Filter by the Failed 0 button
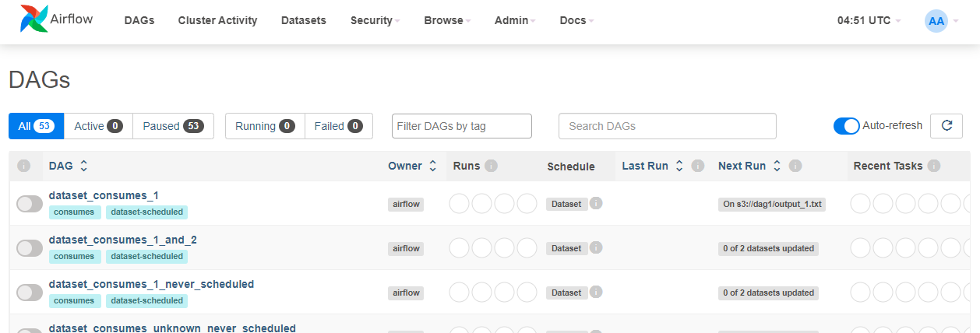 pyautogui.click(x=339, y=126)
